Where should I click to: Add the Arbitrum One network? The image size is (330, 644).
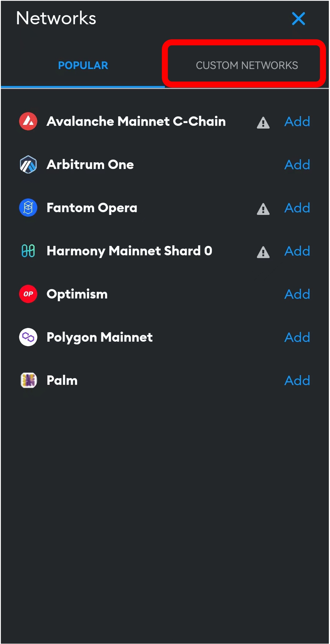click(x=297, y=165)
